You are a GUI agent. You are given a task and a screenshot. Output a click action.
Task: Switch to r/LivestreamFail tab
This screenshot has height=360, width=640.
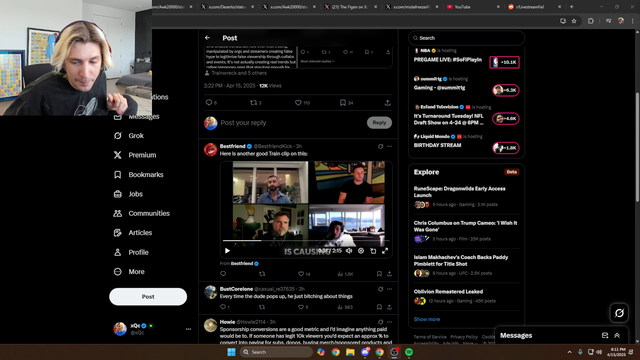click(x=534, y=7)
